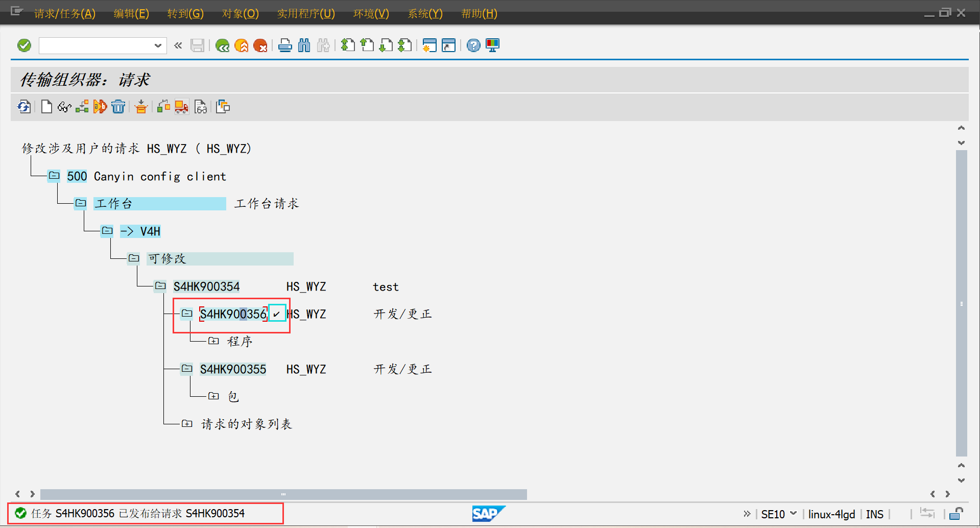
Task: Click the Create Shortcut icon
Action: tap(448, 45)
